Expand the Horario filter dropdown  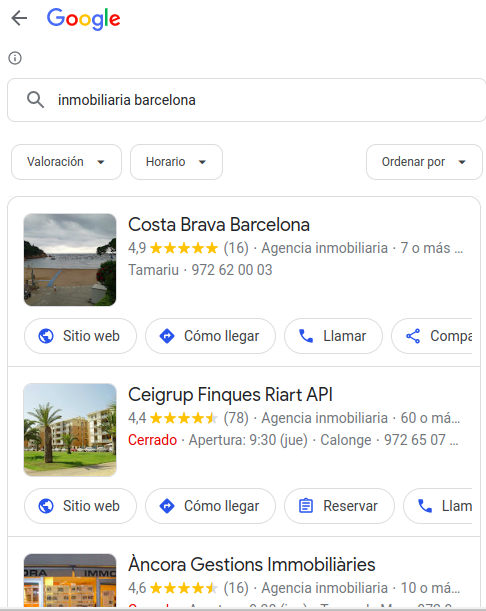pyautogui.click(x=176, y=162)
